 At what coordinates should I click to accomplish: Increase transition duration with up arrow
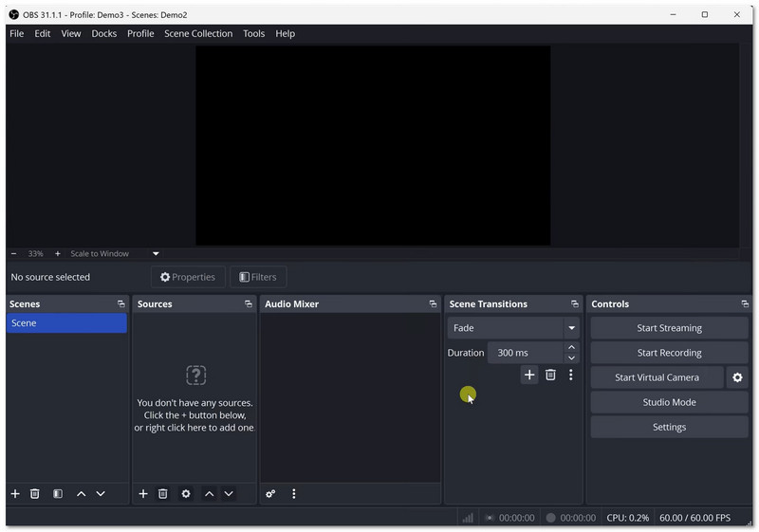point(572,348)
